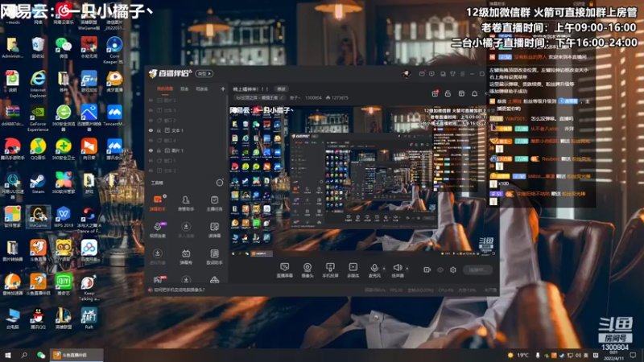
Task: Hide the 图片 1 source
Action: pos(151,150)
